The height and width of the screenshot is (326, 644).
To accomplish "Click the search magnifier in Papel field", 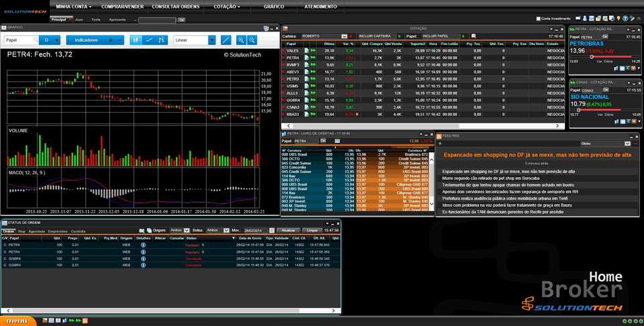I will coord(36,40).
